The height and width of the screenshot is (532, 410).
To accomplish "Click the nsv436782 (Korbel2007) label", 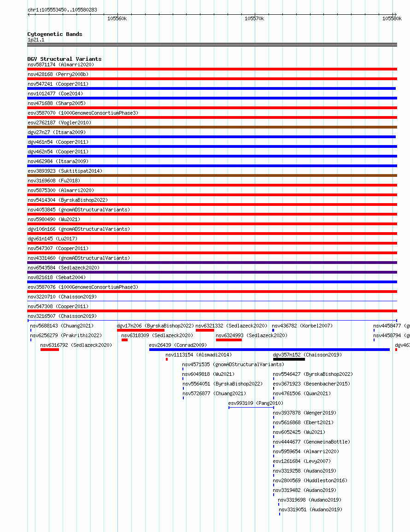I will [302, 326].
